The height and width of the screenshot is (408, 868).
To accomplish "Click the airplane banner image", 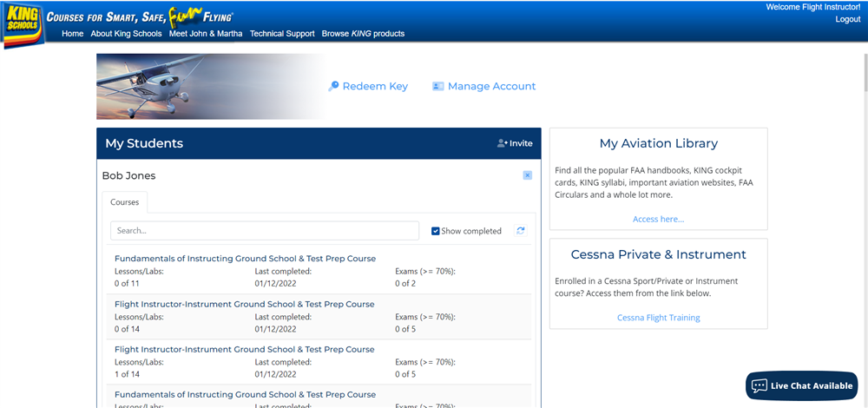I will pos(210,86).
